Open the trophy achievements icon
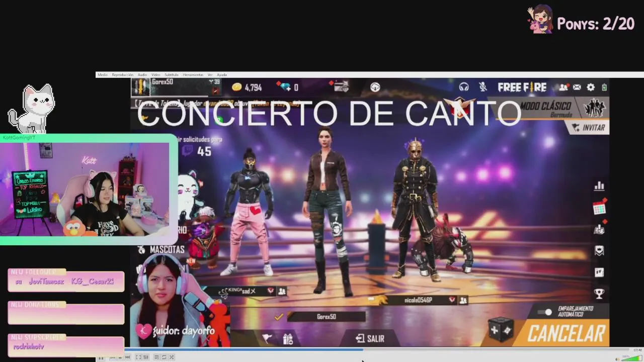Screen dimensions: 644x362 [599, 293]
